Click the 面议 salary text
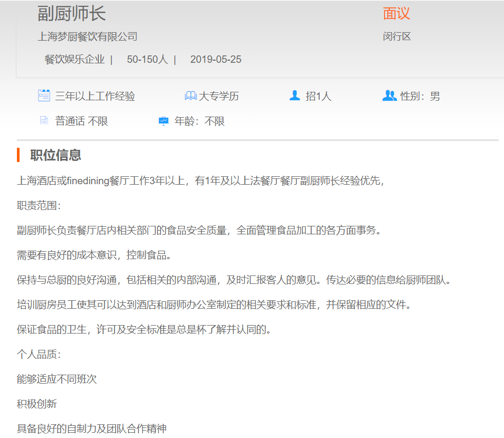The image size is (504, 438). (x=396, y=13)
